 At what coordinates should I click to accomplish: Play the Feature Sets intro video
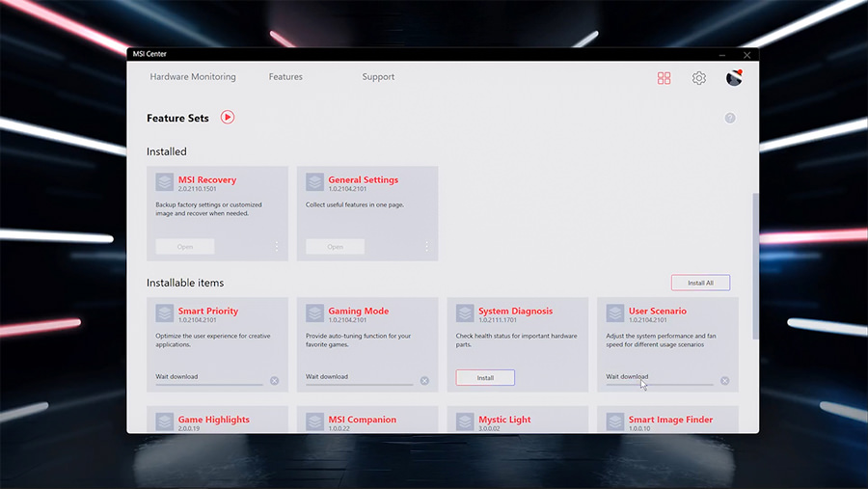[x=228, y=118]
